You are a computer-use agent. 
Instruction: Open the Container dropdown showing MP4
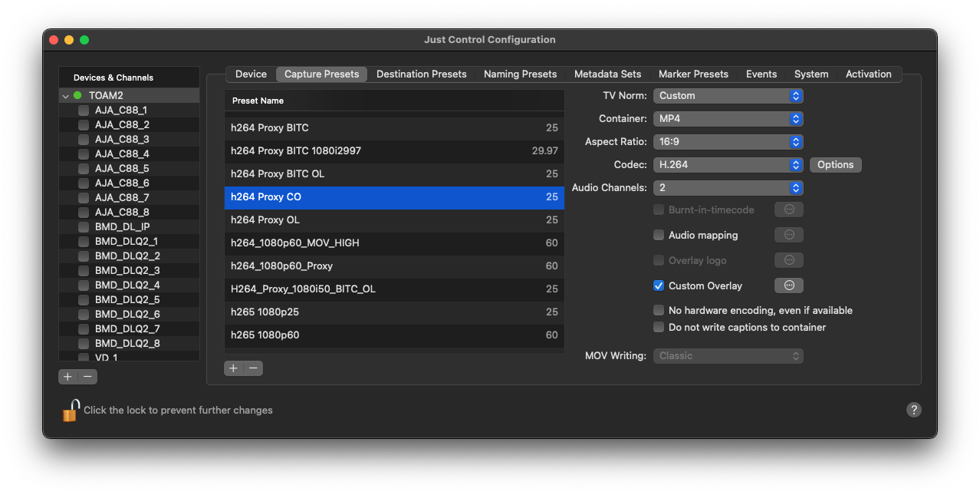click(728, 119)
